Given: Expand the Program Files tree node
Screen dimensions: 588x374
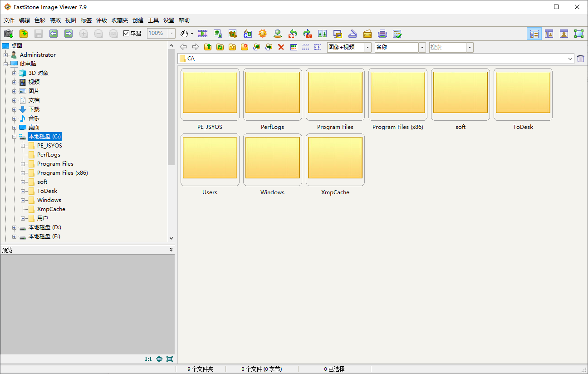Looking at the screenshot, I should [23, 164].
